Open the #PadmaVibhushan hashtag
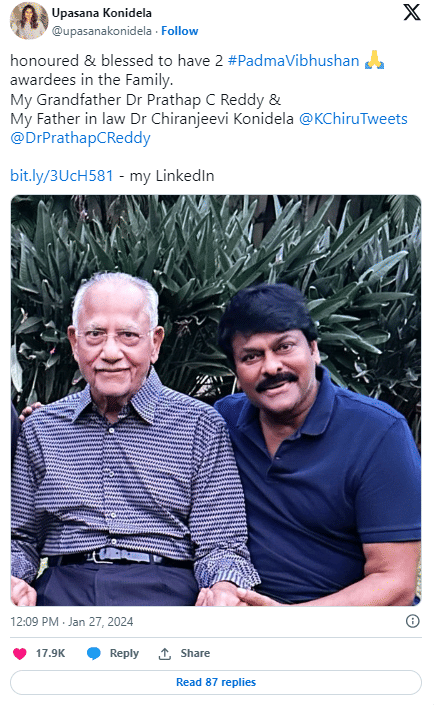 click(293, 61)
